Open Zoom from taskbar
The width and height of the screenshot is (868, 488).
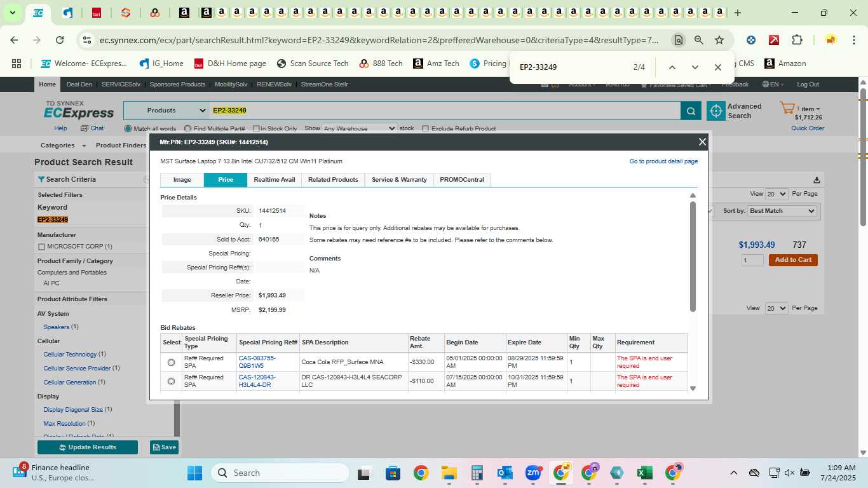533,473
